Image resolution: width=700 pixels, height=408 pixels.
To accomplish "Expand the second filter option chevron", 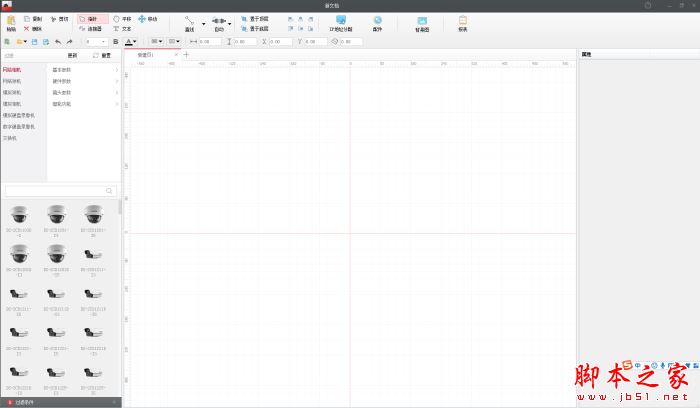I will point(117,81).
